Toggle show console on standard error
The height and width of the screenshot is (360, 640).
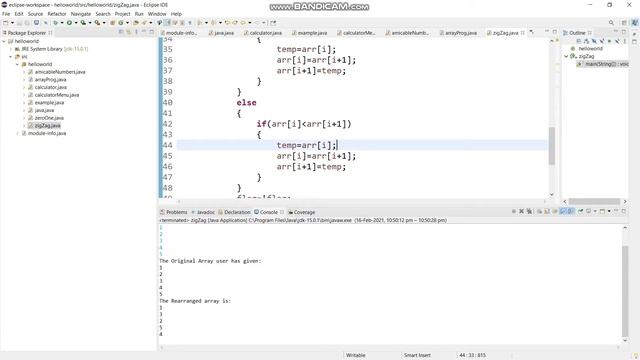click(x=571, y=211)
